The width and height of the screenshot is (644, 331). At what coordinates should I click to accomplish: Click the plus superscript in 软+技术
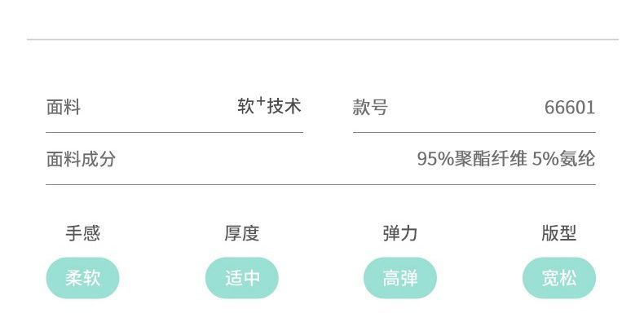pos(260,100)
